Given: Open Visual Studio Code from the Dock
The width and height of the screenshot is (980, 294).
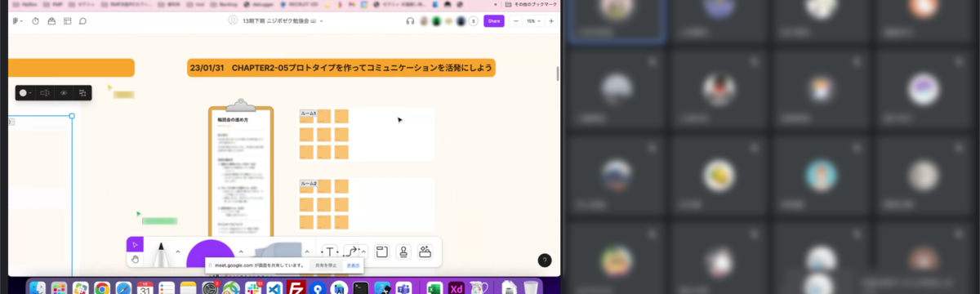Looking at the screenshot, I should (275, 288).
